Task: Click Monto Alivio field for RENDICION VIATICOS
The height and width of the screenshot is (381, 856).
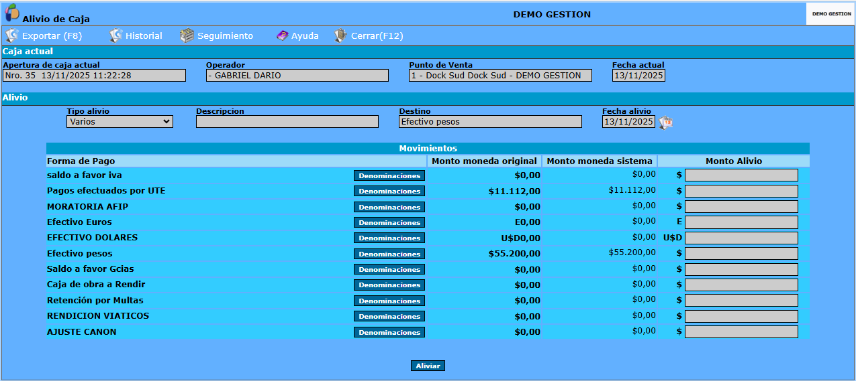Action: point(741,317)
